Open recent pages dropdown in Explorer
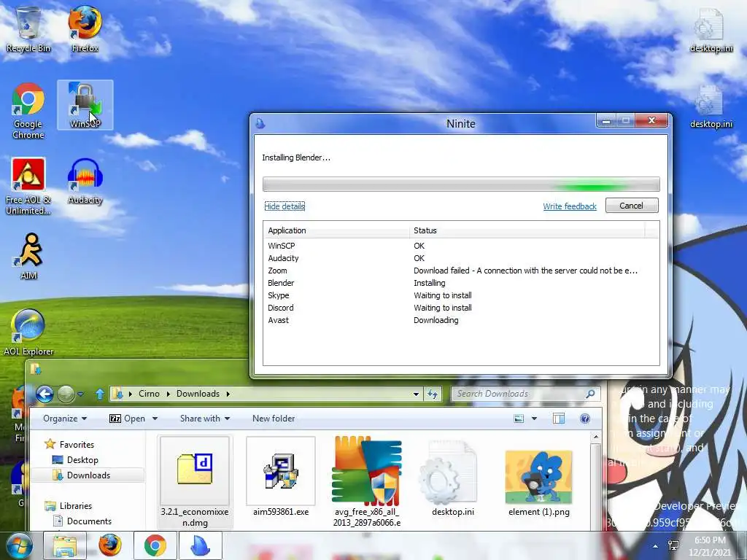Image resolution: width=747 pixels, height=560 pixels. pos(80,394)
